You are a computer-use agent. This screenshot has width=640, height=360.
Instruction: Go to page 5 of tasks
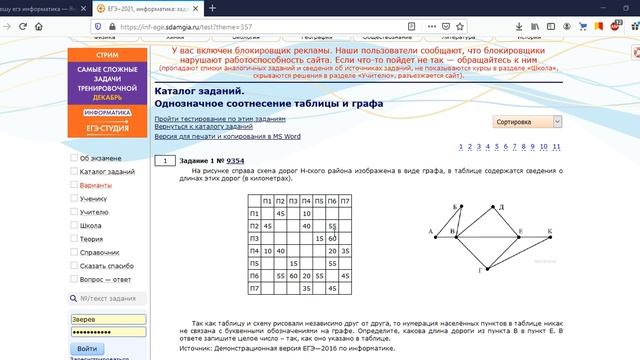[x=497, y=147]
